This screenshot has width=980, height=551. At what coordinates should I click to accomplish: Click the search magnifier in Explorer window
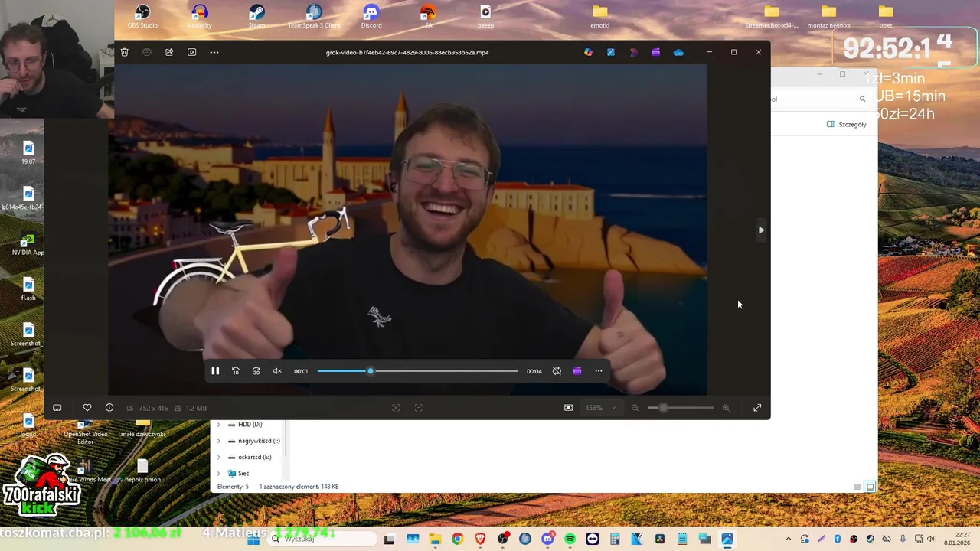862,99
